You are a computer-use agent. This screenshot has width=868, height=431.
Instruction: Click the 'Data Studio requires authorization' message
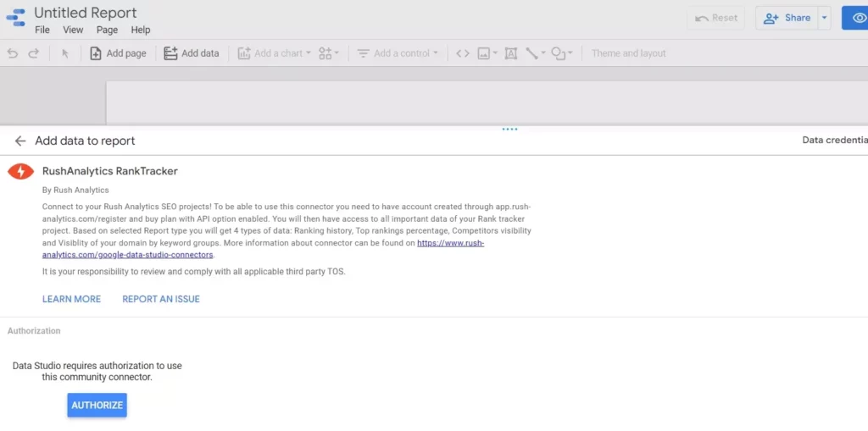tap(97, 371)
